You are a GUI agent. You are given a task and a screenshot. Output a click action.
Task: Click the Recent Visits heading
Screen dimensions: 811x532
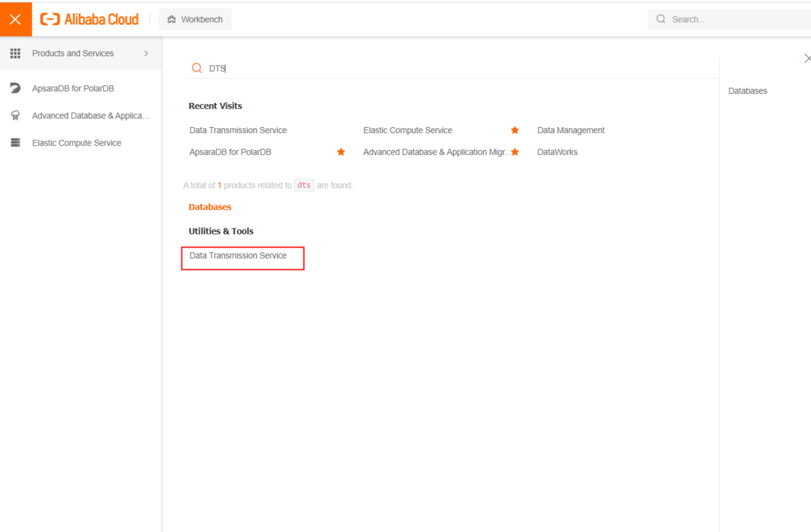pos(216,106)
